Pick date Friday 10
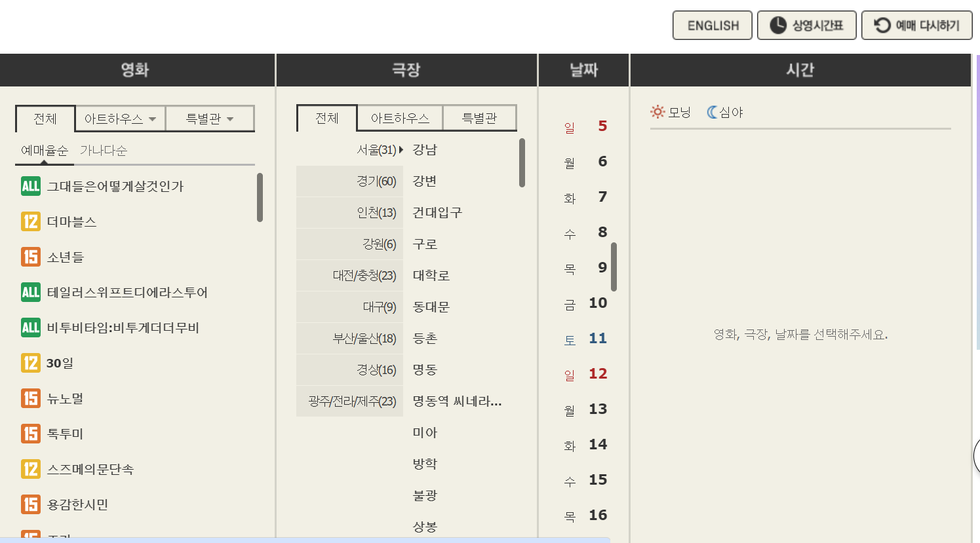980x543 pixels. click(x=585, y=303)
